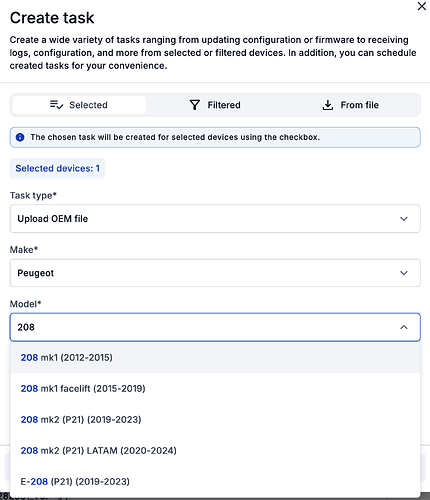Open the Upload OEM file task type field

(x=215, y=219)
